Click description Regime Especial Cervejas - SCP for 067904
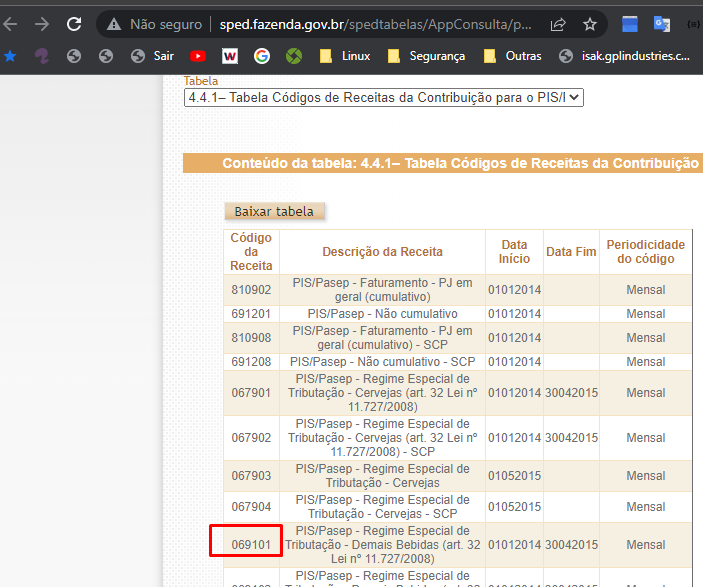Viewport: 703px width, 587px height. (x=382, y=507)
